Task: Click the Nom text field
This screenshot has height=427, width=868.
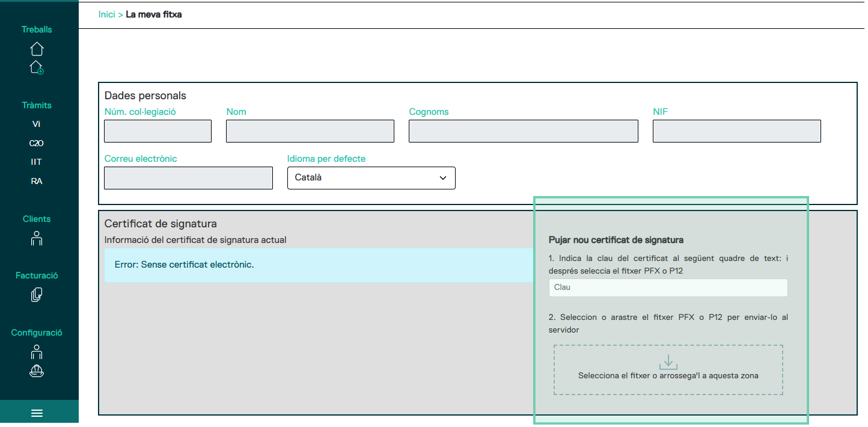Action: [310, 131]
